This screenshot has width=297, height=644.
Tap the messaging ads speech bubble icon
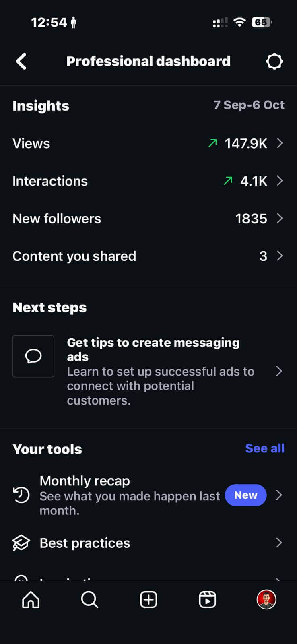point(33,356)
